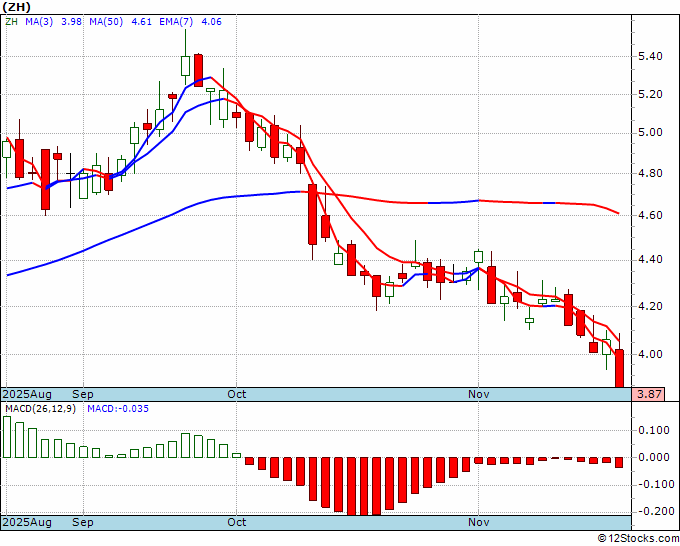Click the big red candle crossing 4.60
This screenshot has width=680, height=546.
pyautogui.click(x=312, y=214)
